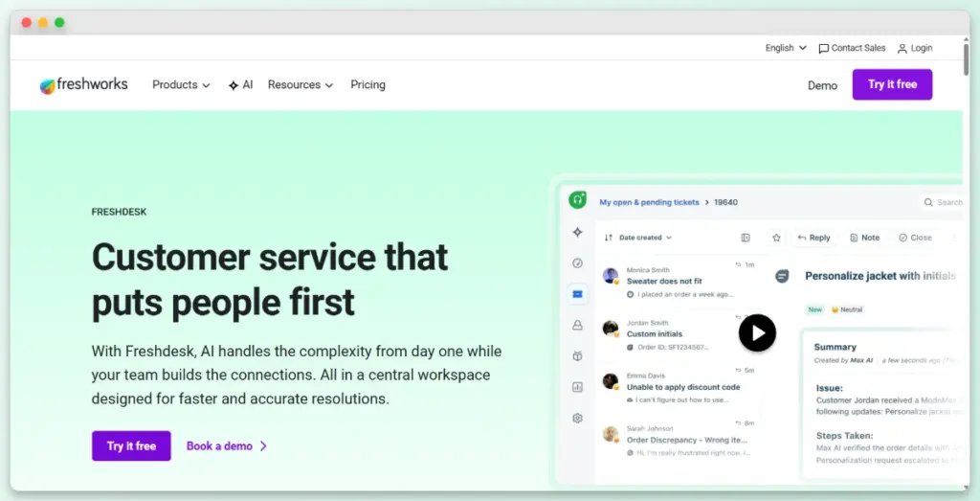Click the Freshdesk headset icon in the mockup
980x501 pixels.
[x=577, y=200]
